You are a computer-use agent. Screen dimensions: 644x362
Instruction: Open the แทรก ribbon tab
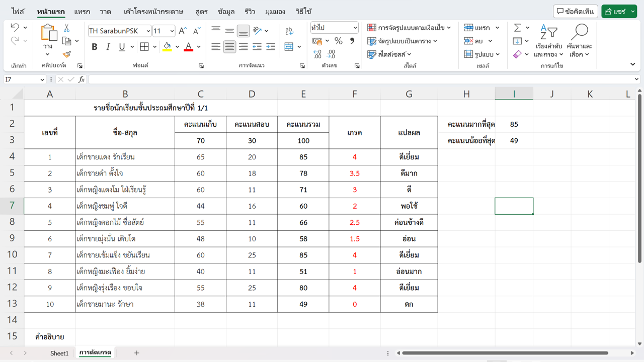click(x=82, y=12)
